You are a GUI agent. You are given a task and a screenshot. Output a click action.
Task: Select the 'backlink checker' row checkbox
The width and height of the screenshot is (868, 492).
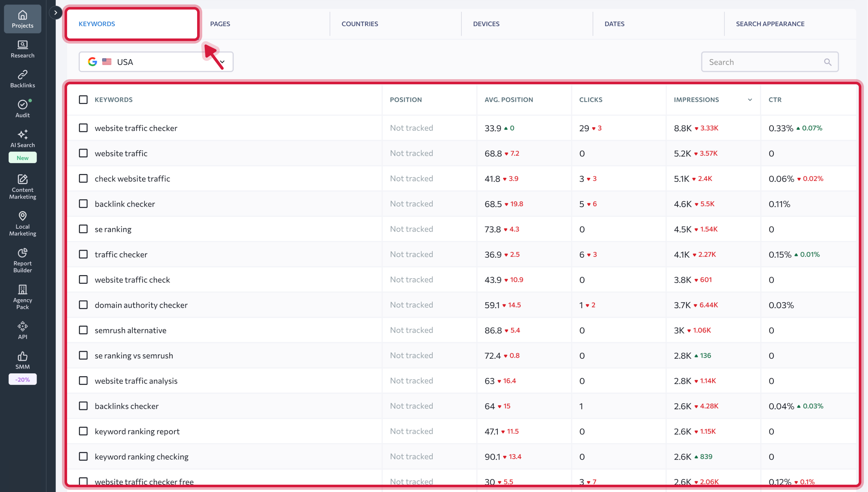point(83,204)
